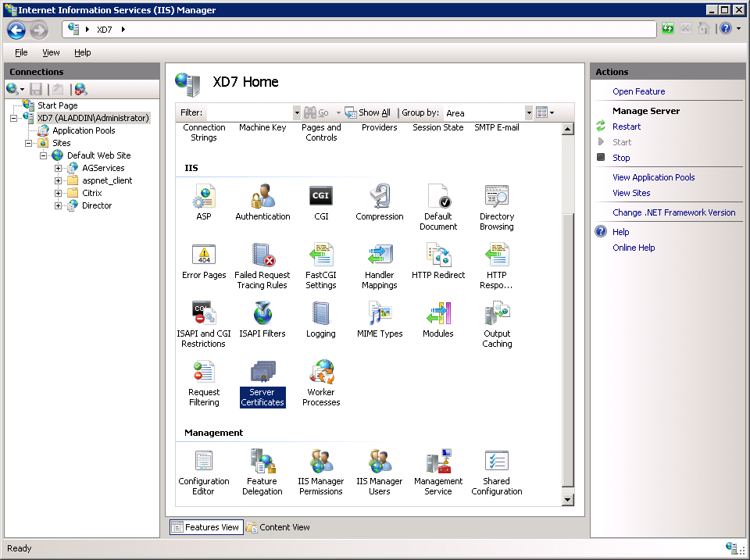The image size is (750, 560).
Task: Select ISAPI and CGI Restrictions
Action: [204, 324]
